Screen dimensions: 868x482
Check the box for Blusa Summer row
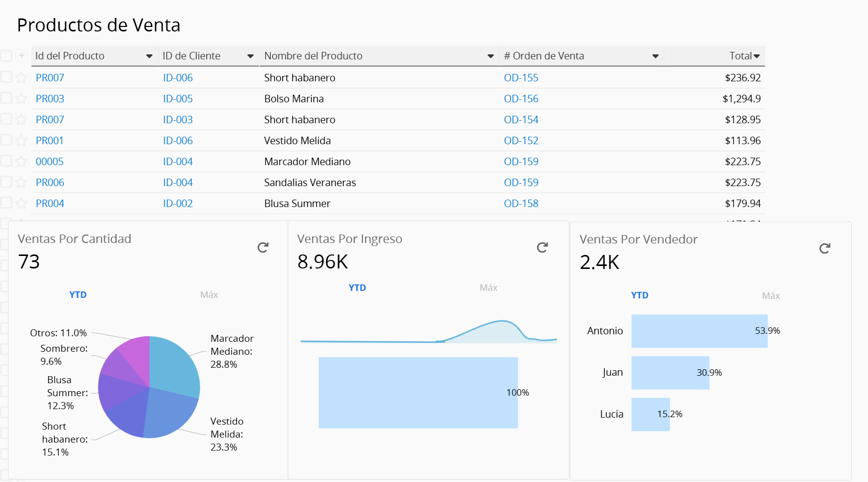(x=6, y=203)
